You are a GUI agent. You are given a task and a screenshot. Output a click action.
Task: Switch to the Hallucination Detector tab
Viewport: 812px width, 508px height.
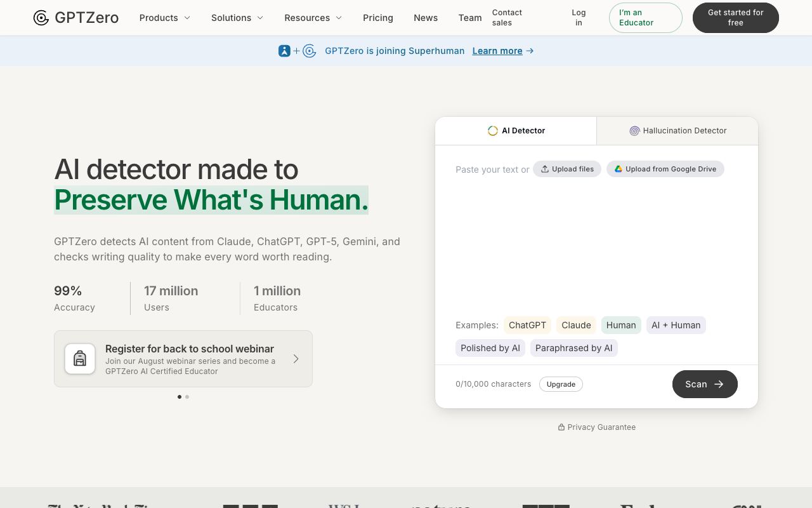coord(678,131)
